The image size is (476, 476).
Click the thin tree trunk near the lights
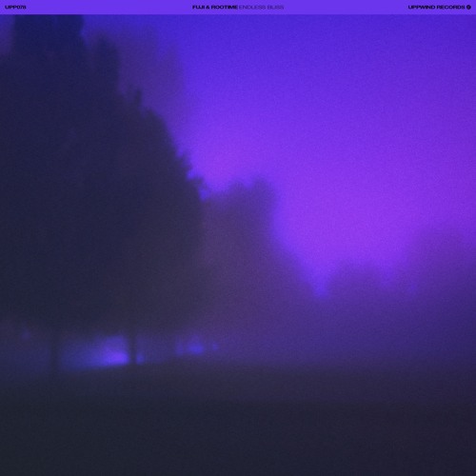click(x=133, y=349)
